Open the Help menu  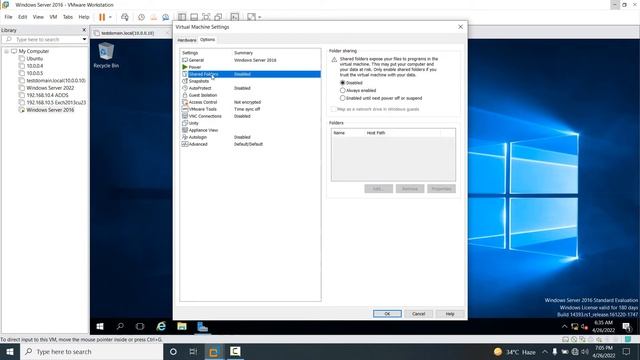click(84, 17)
